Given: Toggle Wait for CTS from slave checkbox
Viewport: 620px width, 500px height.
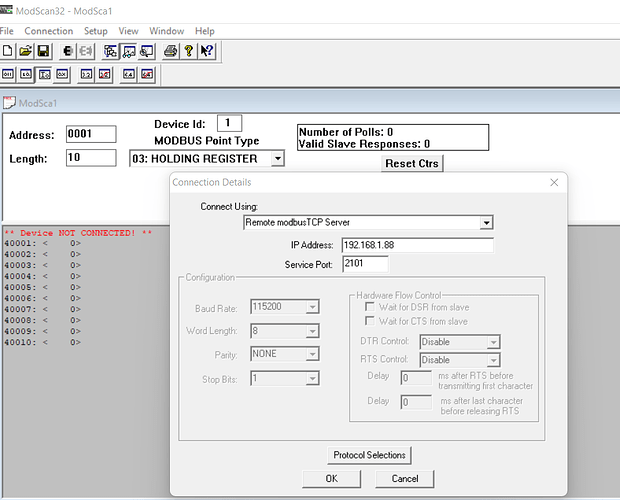Looking at the screenshot, I should (x=370, y=321).
